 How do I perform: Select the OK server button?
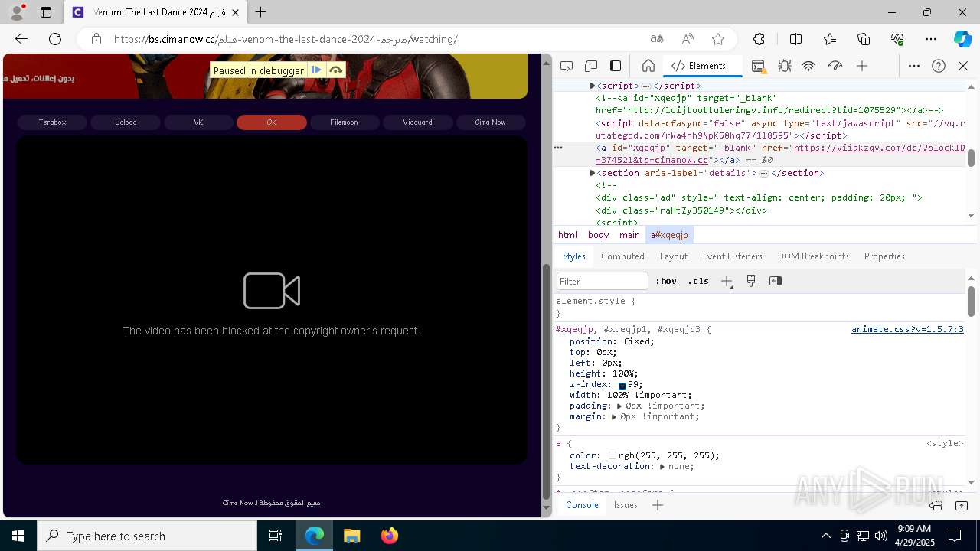(272, 122)
